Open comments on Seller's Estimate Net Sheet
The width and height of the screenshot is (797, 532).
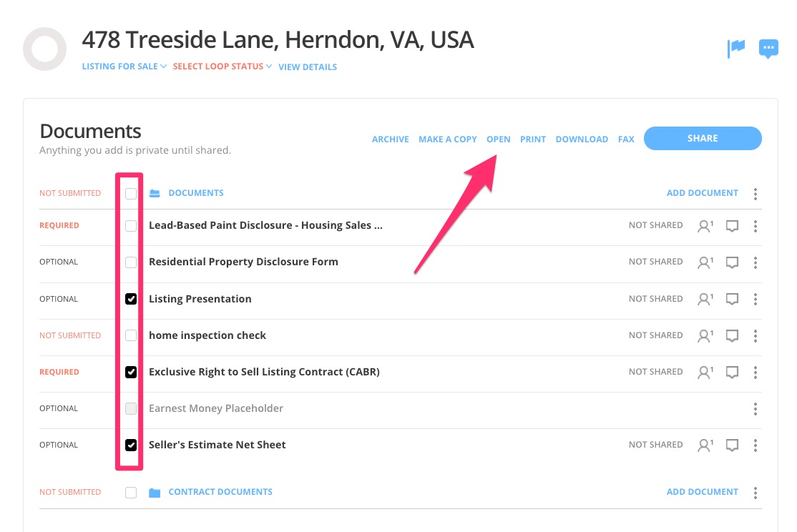point(732,445)
